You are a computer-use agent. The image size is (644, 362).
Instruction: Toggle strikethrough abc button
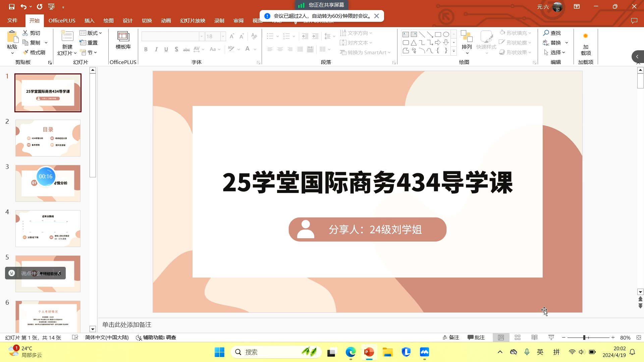click(186, 49)
